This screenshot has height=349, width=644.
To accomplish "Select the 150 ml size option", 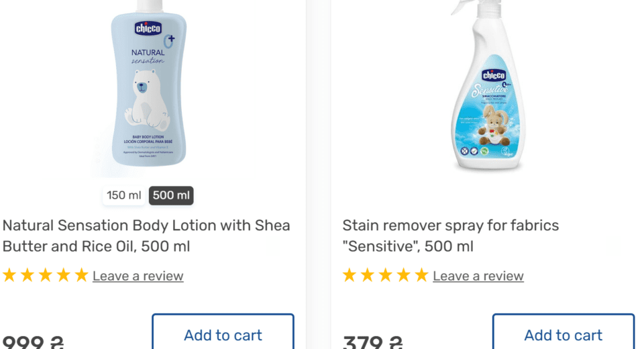I will [124, 195].
